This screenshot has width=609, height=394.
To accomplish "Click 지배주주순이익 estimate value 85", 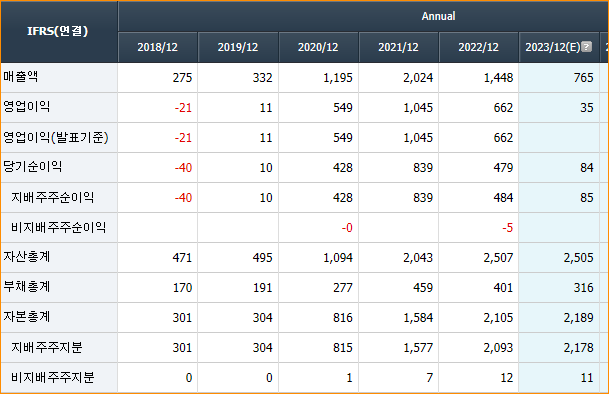I will pyautogui.click(x=587, y=198).
